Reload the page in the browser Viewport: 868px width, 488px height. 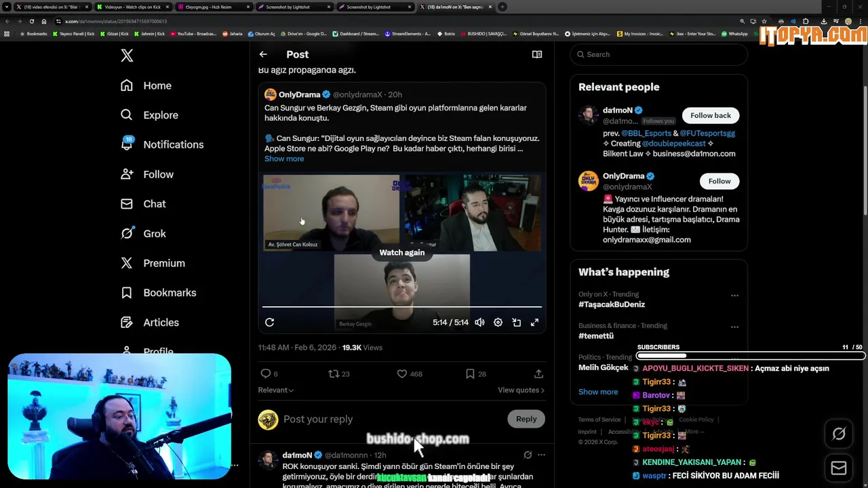pyautogui.click(x=31, y=21)
